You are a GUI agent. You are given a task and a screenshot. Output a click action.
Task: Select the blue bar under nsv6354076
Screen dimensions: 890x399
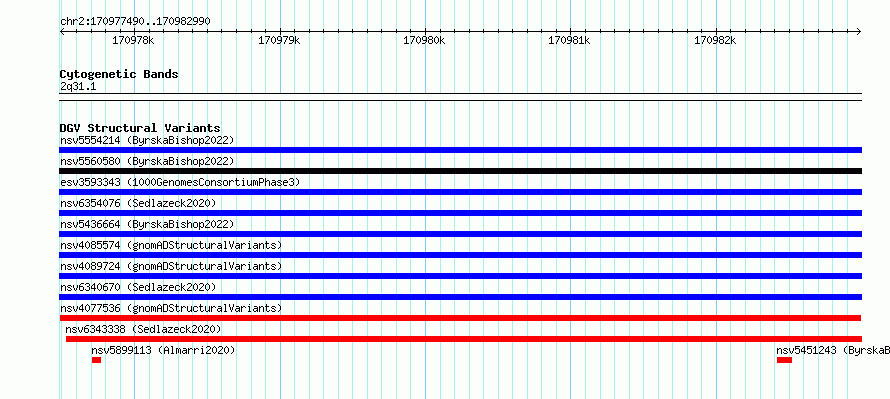[x=460, y=213]
